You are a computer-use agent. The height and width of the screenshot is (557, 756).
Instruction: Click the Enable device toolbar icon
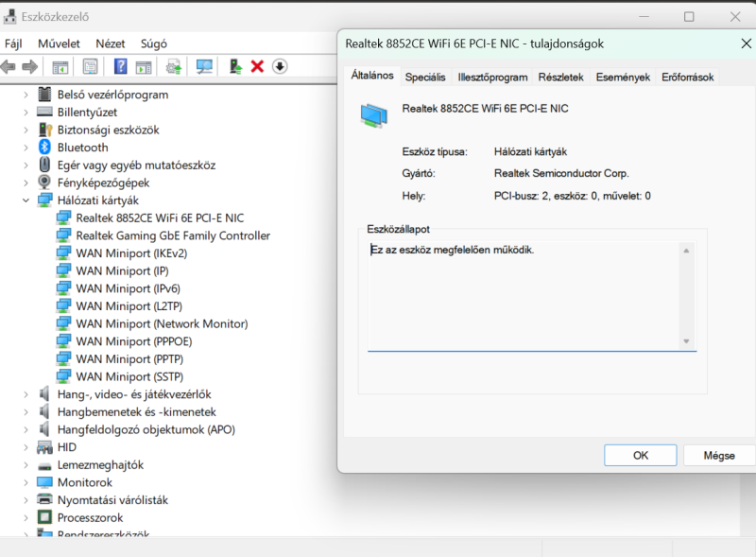235,66
